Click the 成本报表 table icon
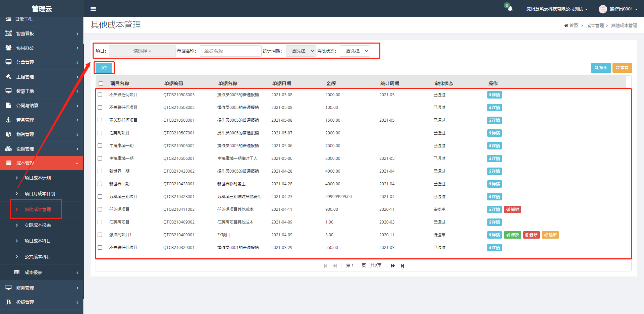This screenshot has width=644, height=314. (17, 272)
